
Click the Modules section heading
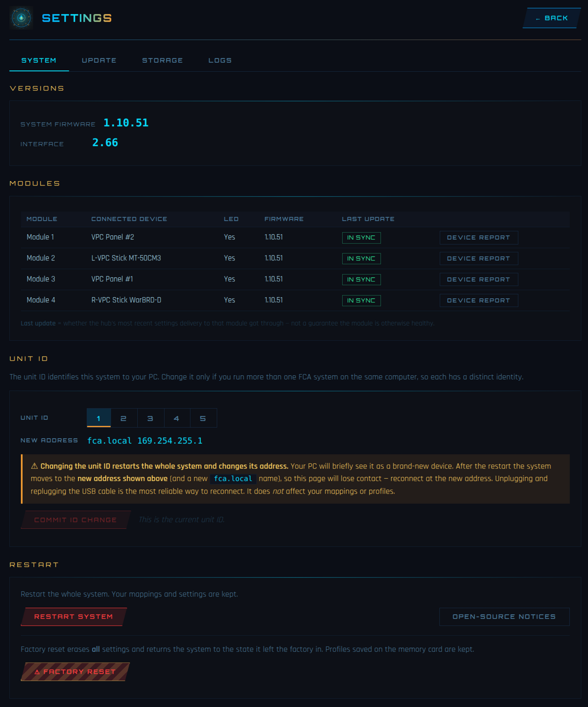pyautogui.click(x=35, y=184)
